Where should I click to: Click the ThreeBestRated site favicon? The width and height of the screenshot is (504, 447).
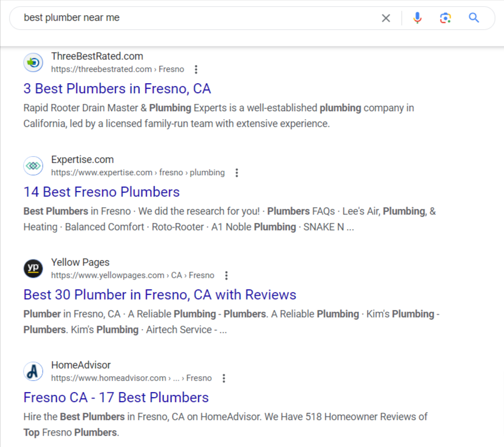point(33,62)
